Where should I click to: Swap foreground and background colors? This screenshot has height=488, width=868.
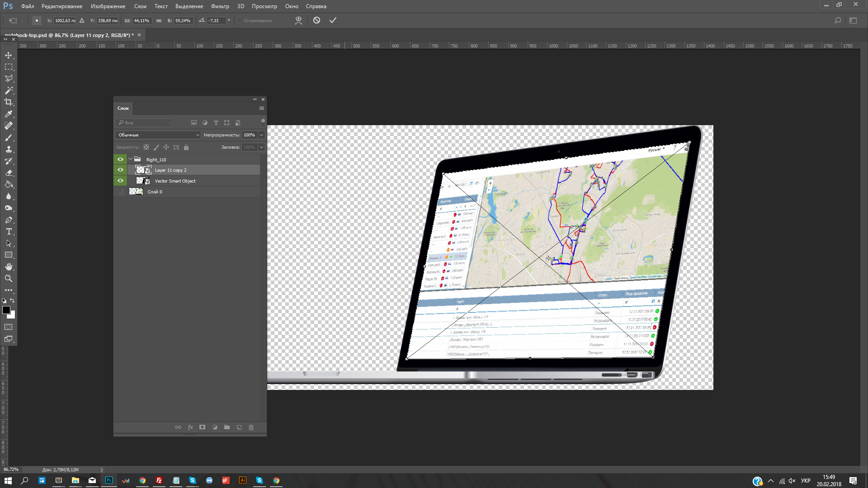13,300
